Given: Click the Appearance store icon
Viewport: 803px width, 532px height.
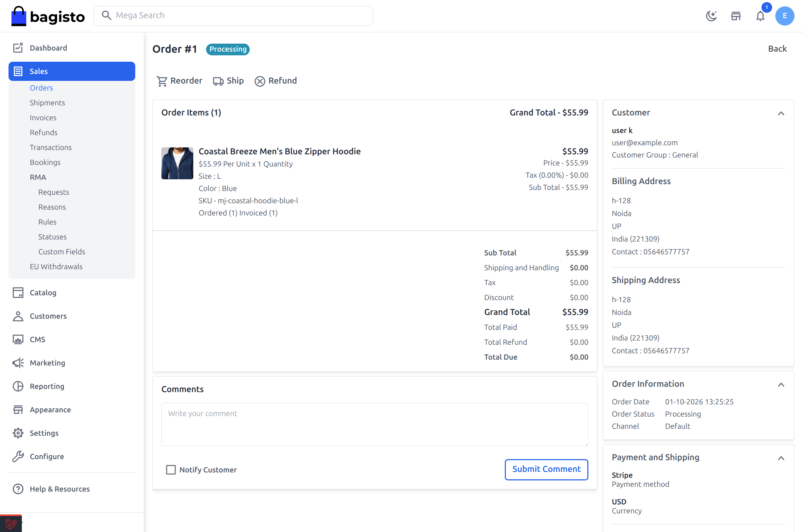Looking at the screenshot, I should click(x=18, y=410).
